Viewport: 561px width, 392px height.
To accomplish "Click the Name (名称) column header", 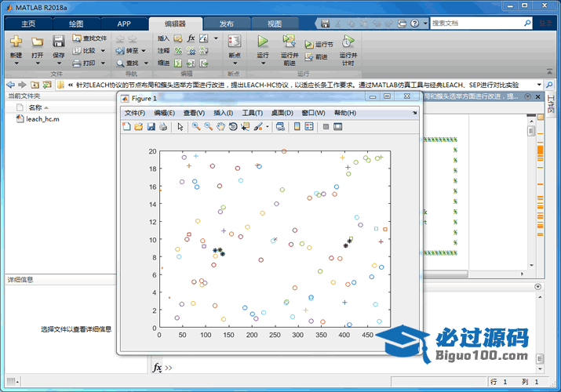I will (35, 107).
